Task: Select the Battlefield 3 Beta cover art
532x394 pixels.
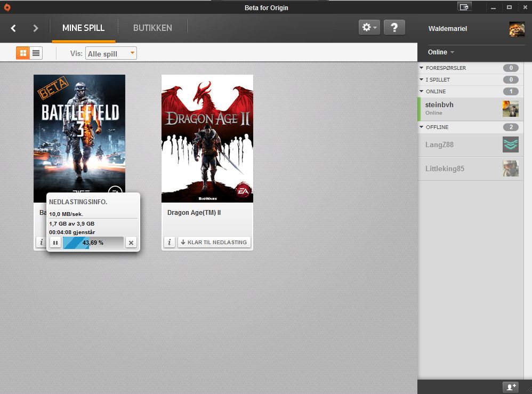Action: (x=79, y=134)
